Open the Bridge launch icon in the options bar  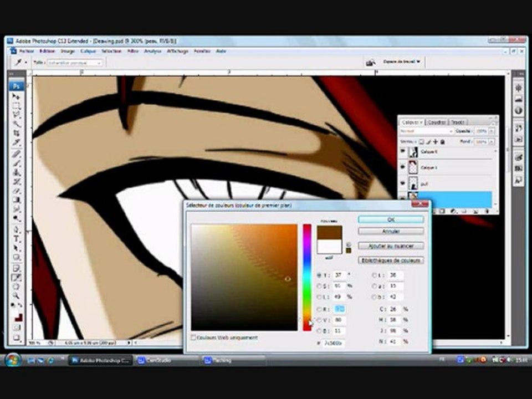[370, 63]
